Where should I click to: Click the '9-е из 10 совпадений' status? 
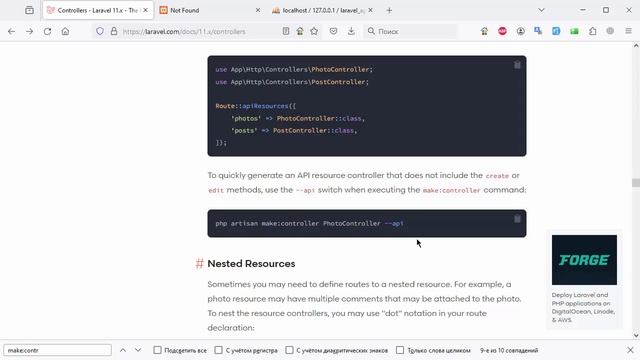coord(509,350)
